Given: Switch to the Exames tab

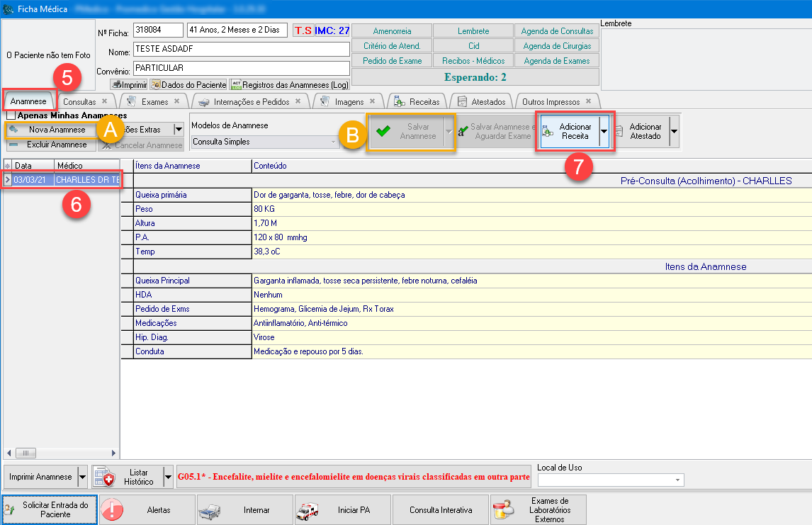Looking at the screenshot, I should pos(154,101).
